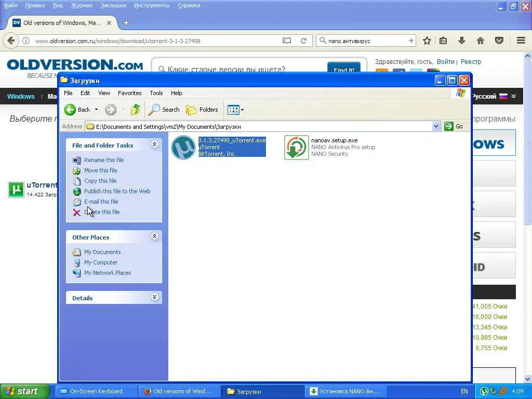Open the Favorites menu in Explorer

[x=129, y=93]
